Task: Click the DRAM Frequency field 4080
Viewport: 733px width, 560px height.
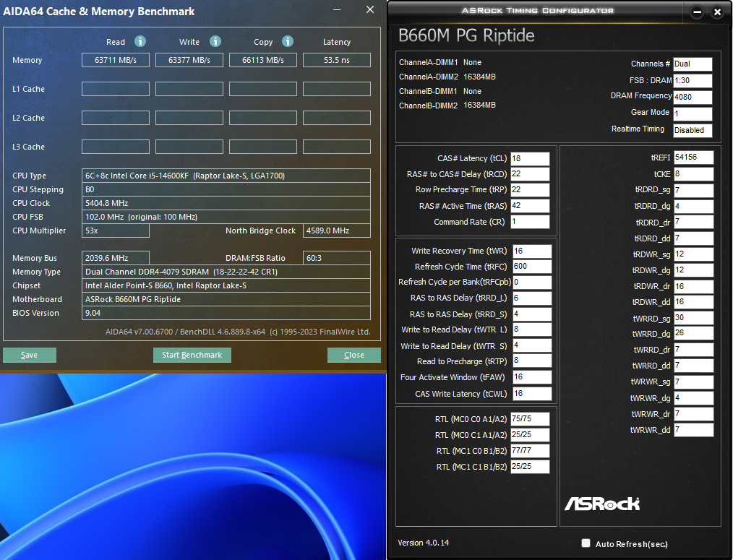Action: (693, 98)
